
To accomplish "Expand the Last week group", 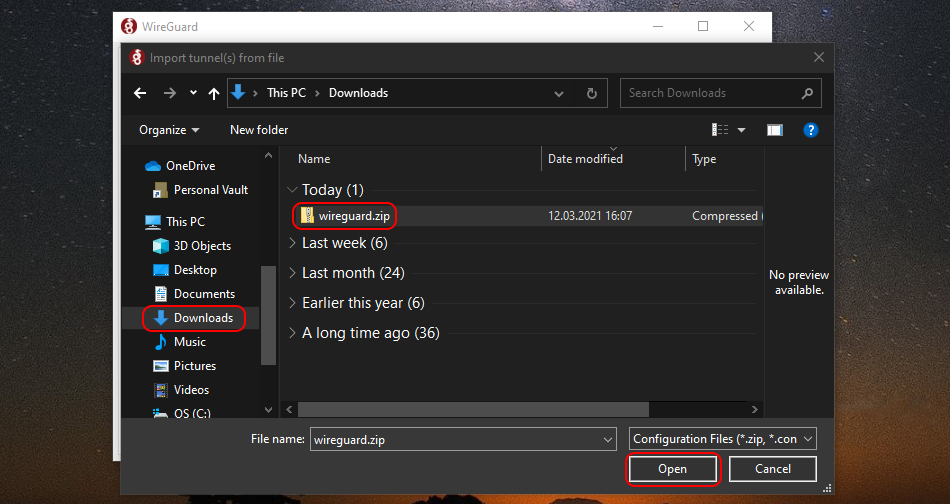I will (292, 243).
